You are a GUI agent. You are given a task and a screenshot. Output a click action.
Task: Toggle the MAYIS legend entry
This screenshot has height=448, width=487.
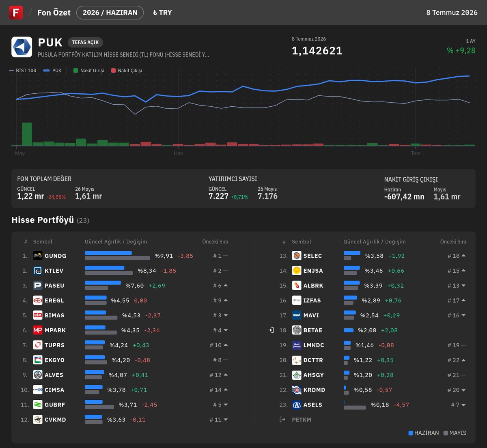click(x=455, y=433)
